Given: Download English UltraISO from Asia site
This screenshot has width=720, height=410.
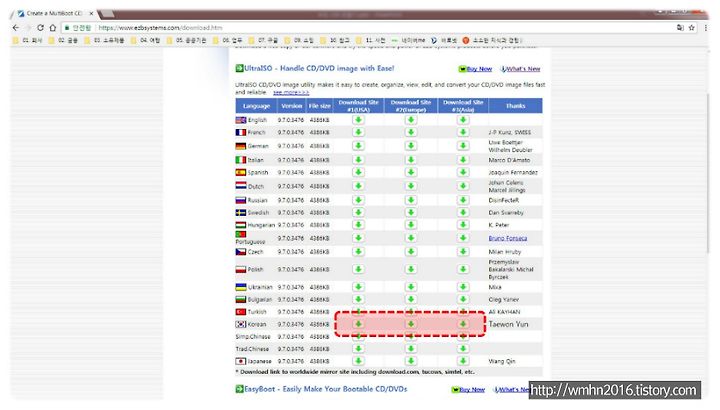Looking at the screenshot, I should 463,120.
